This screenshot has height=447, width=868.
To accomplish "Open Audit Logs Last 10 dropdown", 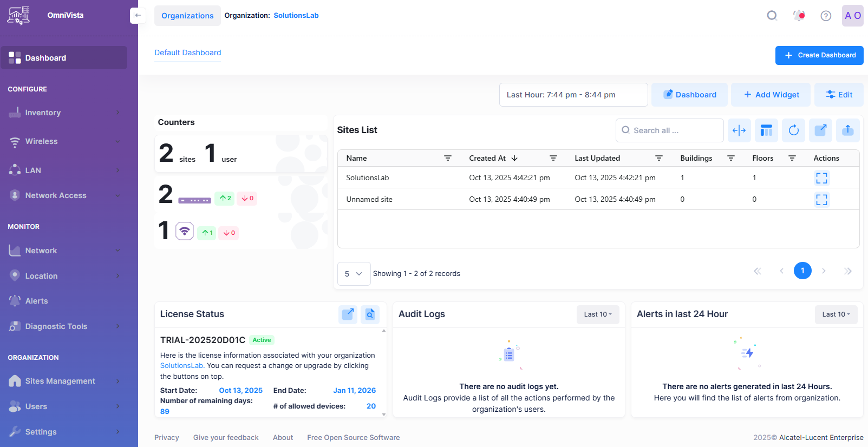I will pos(597,314).
